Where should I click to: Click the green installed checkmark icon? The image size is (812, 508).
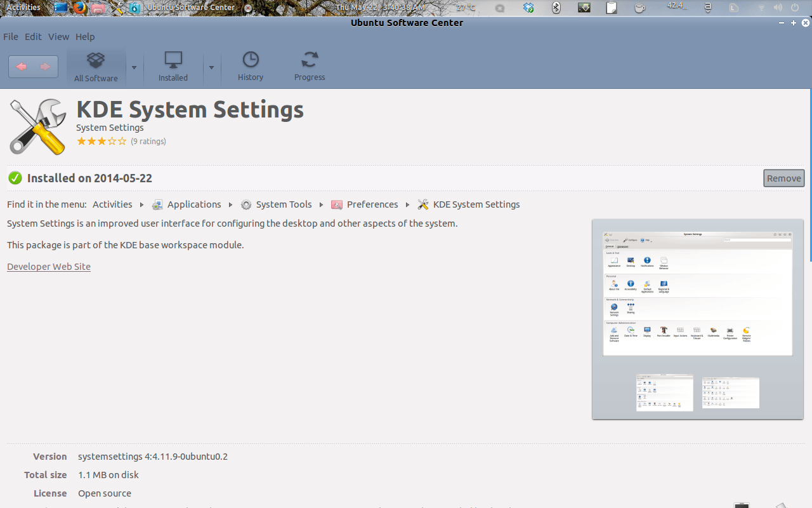[x=15, y=178]
